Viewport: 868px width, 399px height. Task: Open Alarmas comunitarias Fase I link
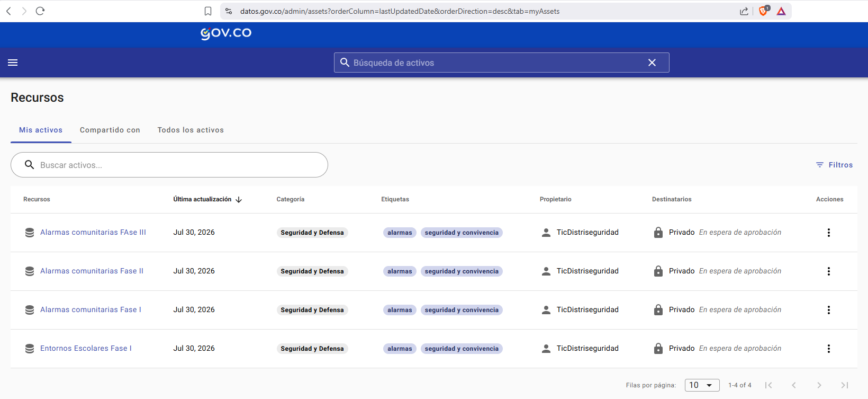[x=91, y=309]
